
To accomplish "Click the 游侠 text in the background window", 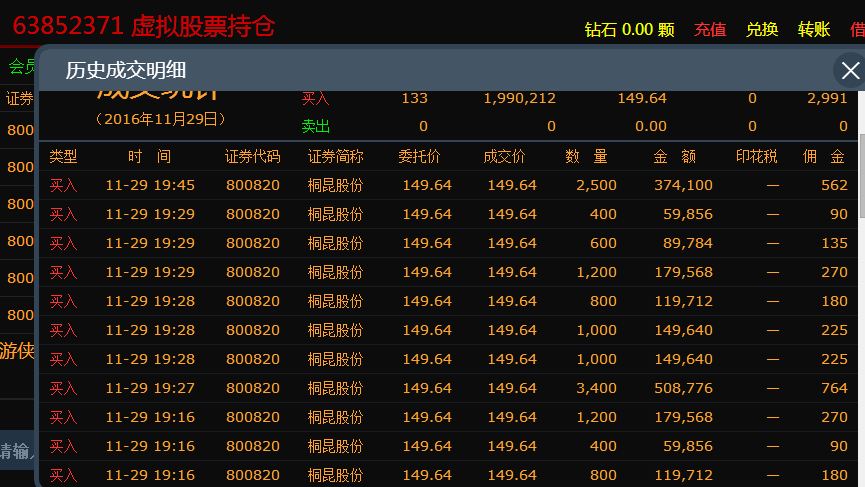I will pyautogui.click(x=17, y=351).
